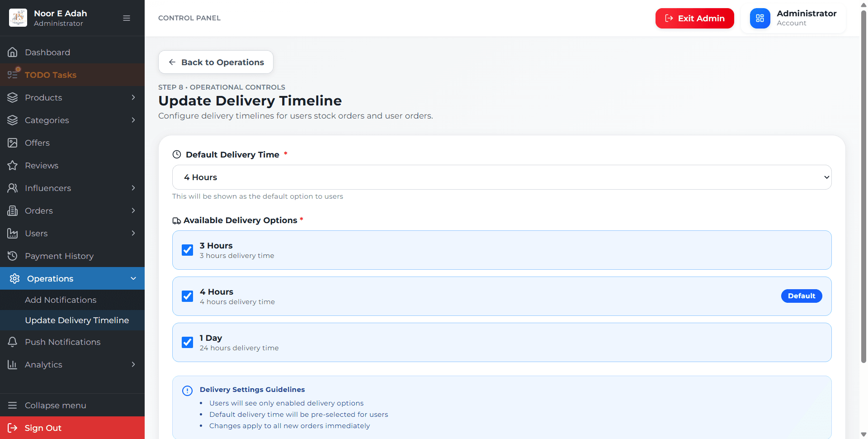Click the Reviews star icon
This screenshot has height=439, width=868.
(x=13, y=165)
